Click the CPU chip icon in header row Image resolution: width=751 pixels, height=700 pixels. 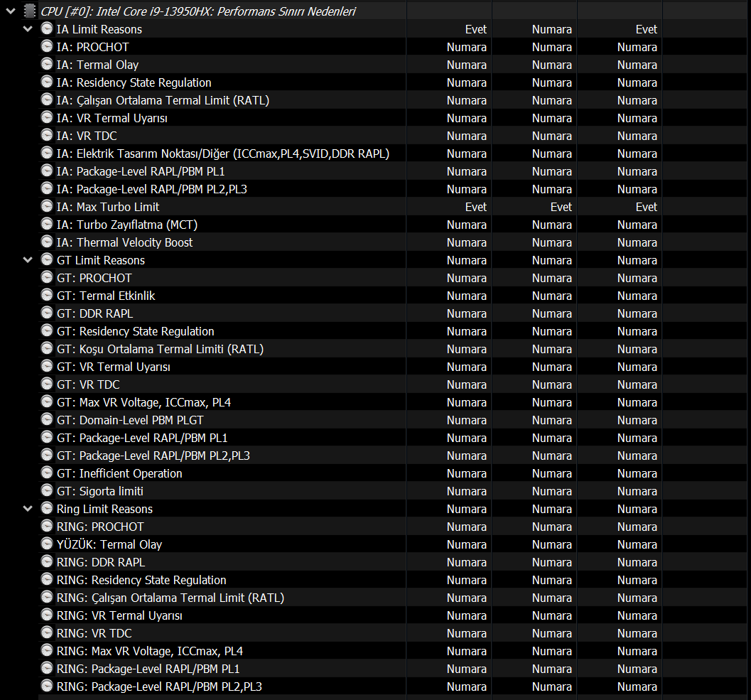tap(30, 11)
